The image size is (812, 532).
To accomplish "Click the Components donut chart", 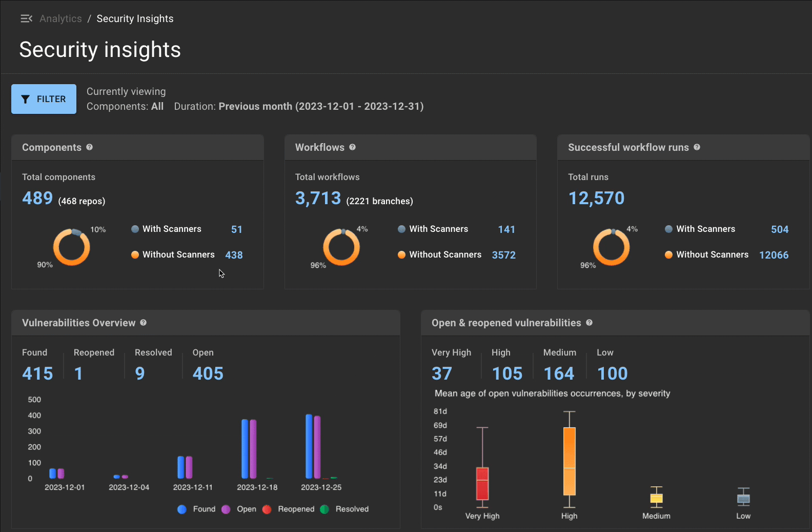I will pos(72,247).
